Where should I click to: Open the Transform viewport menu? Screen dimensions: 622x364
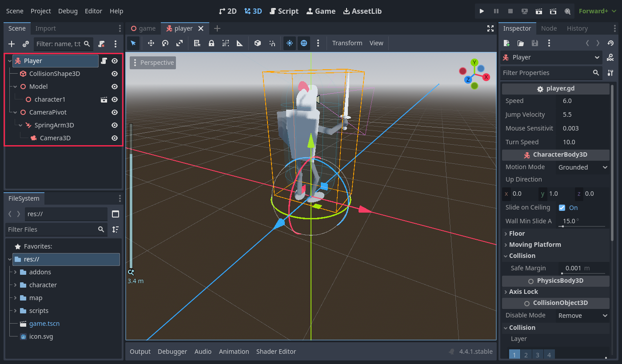[x=347, y=43]
